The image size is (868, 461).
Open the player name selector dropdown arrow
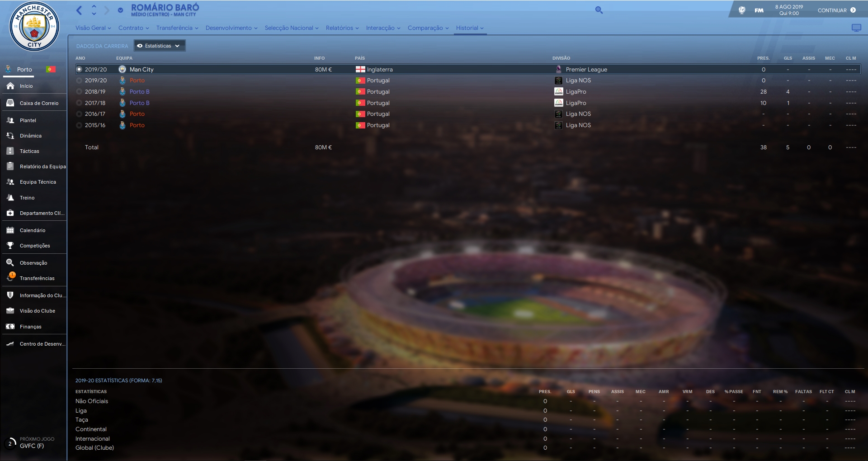click(120, 10)
